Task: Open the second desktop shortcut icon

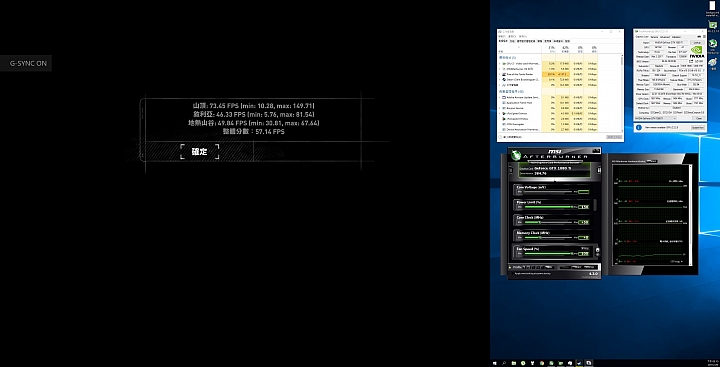Action: [x=712, y=26]
